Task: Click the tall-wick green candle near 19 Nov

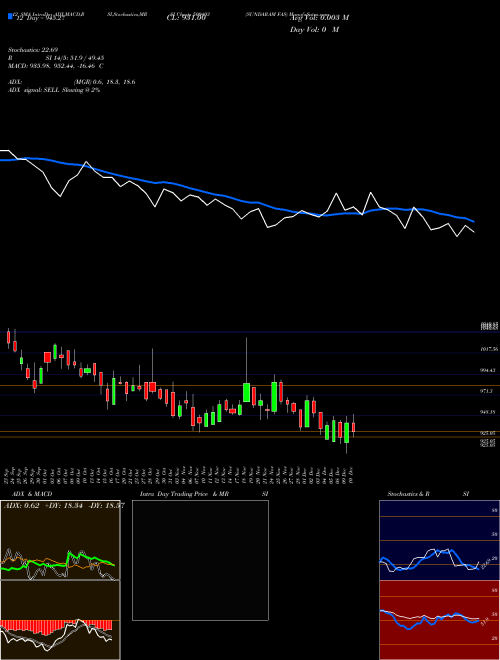Action: tap(247, 392)
